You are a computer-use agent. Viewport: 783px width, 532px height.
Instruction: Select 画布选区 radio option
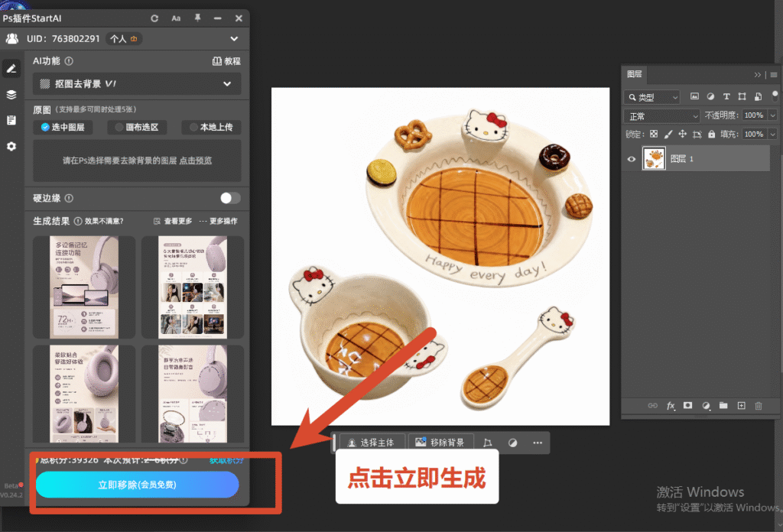pos(137,127)
